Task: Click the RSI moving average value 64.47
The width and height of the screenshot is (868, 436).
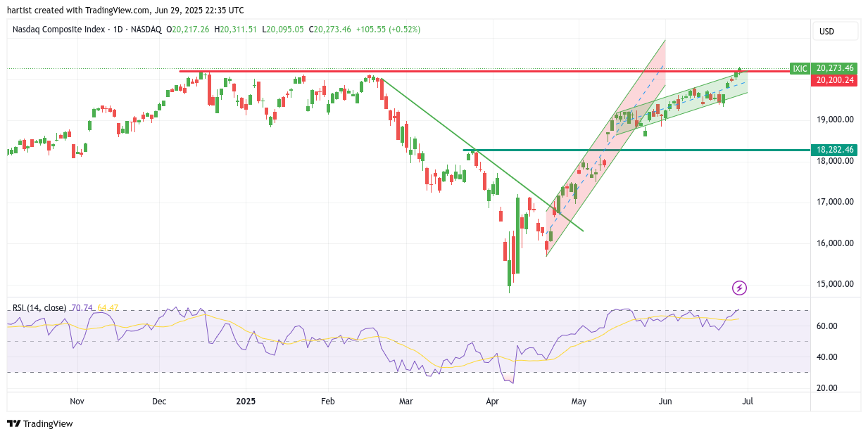Action: (x=108, y=308)
